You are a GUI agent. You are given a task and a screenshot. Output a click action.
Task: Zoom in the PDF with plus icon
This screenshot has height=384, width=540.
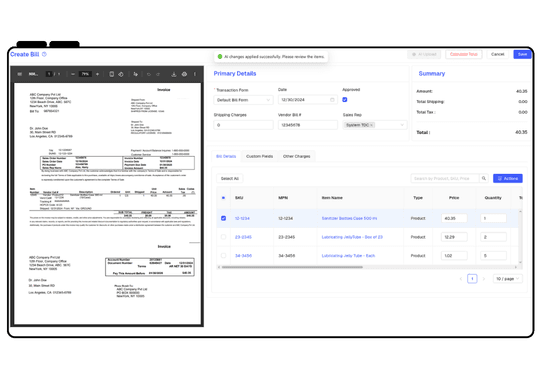point(97,74)
